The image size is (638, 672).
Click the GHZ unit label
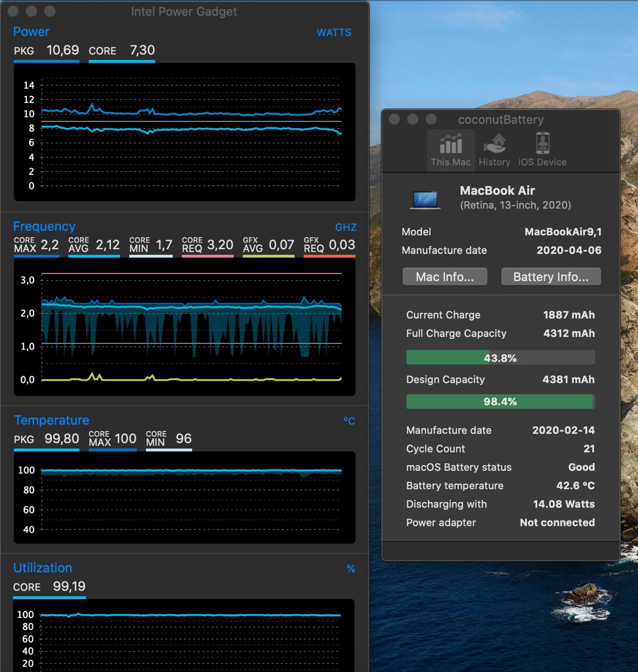pyautogui.click(x=346, y=227)
